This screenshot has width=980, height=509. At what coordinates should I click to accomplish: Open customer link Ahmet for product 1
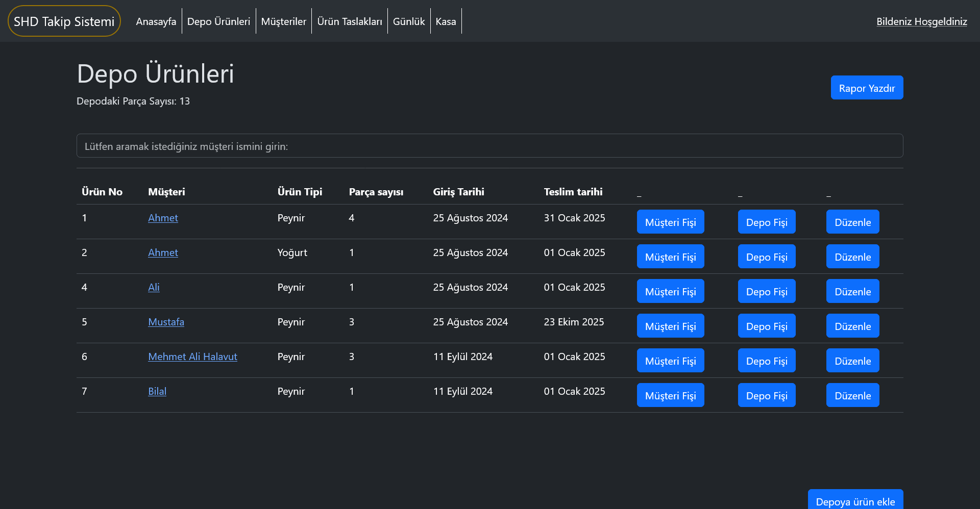tap(163, 218)
